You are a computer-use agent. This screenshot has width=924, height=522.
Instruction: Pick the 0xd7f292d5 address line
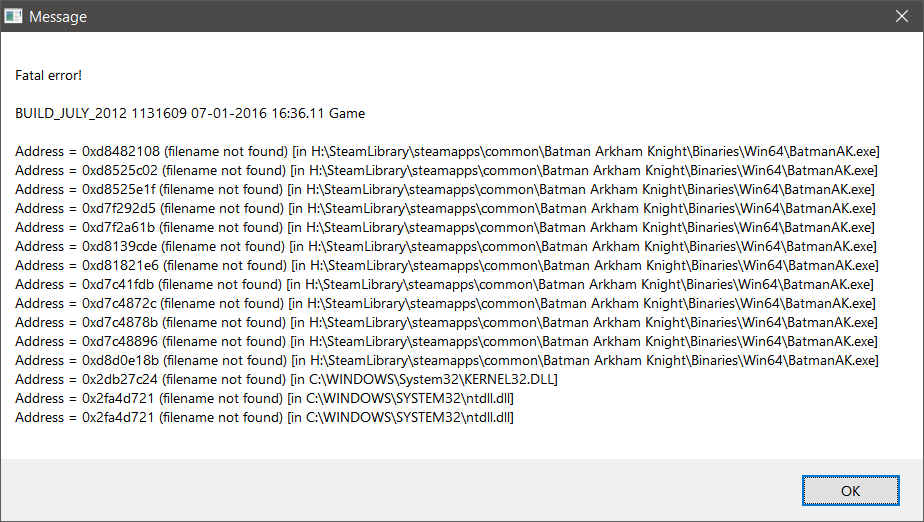coord(445,208)
